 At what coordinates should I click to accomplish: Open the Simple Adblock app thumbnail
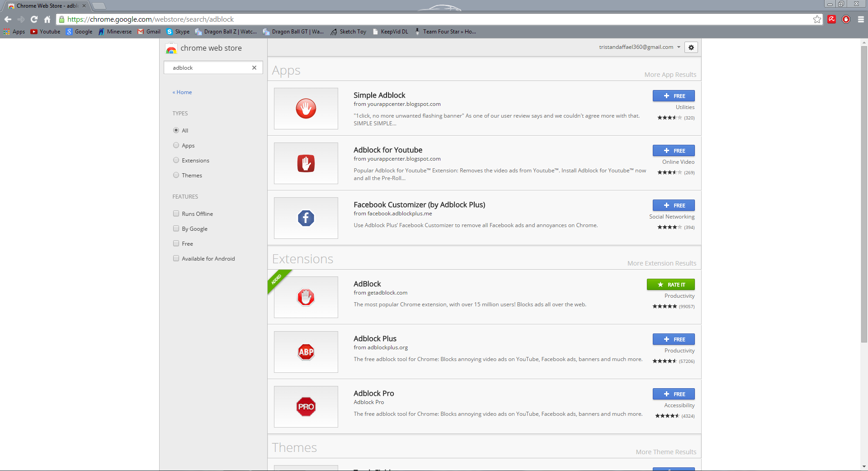coord(306,109)
